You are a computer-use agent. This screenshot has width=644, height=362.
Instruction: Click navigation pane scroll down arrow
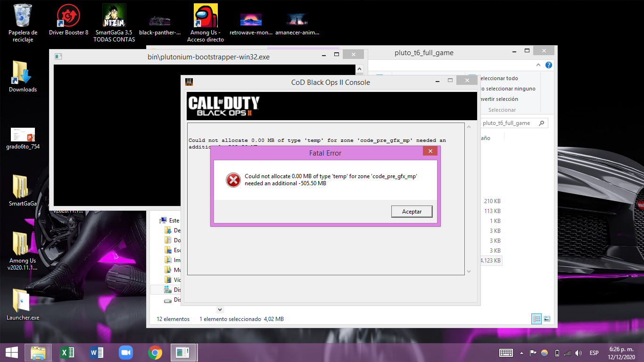(x=220, y=310)
